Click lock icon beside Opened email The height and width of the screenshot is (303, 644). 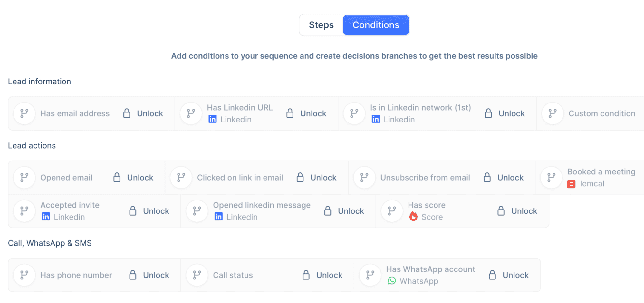click(x=117, y=178)
